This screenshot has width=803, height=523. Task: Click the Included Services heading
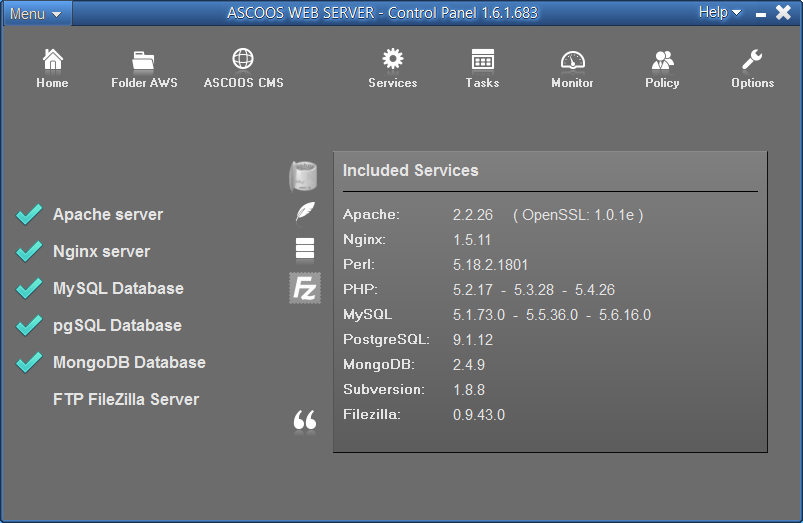coord(411,170)
